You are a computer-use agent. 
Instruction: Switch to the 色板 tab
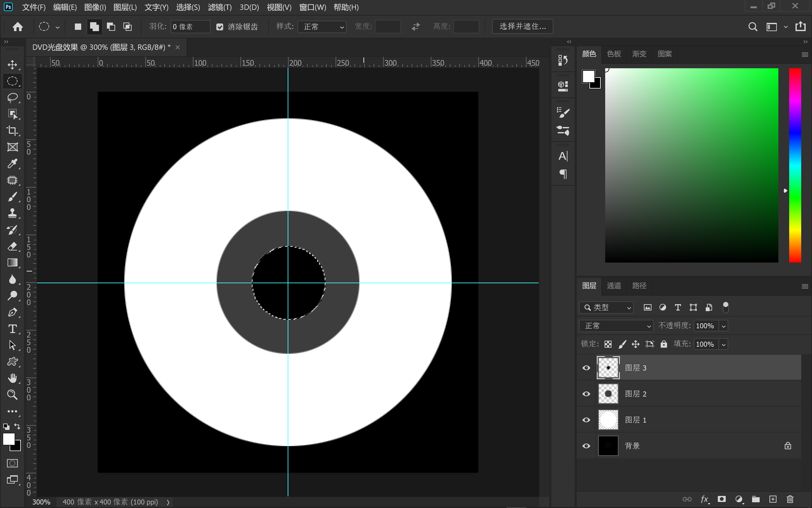[614, 54]
